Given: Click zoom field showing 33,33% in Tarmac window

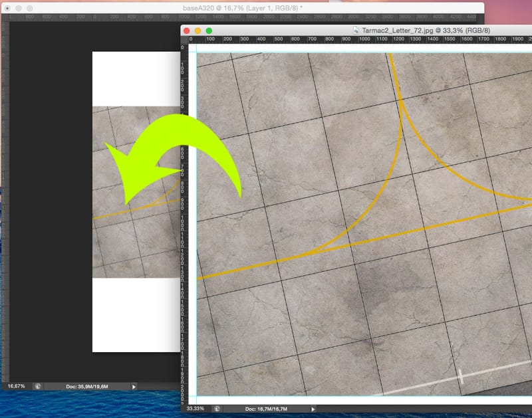Looking at the screenshot, I should click(x=196, y=409).
